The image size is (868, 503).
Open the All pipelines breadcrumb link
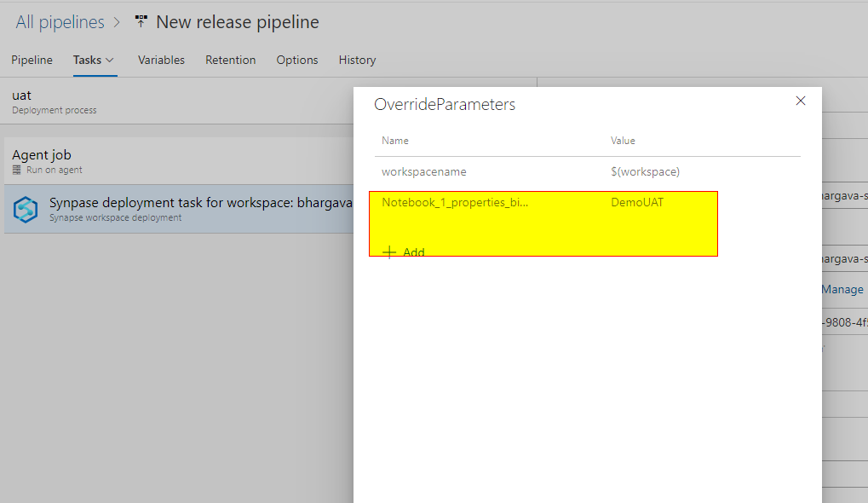(60, 21)
